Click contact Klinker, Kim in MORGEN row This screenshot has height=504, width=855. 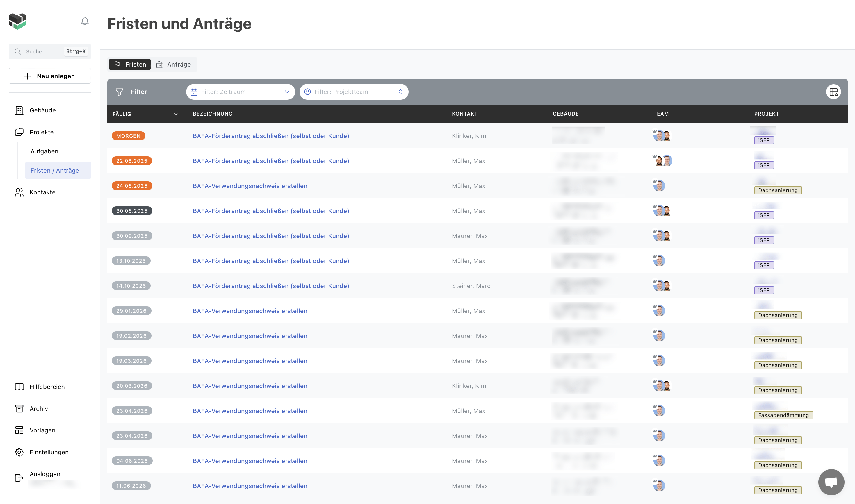(469, 136)
